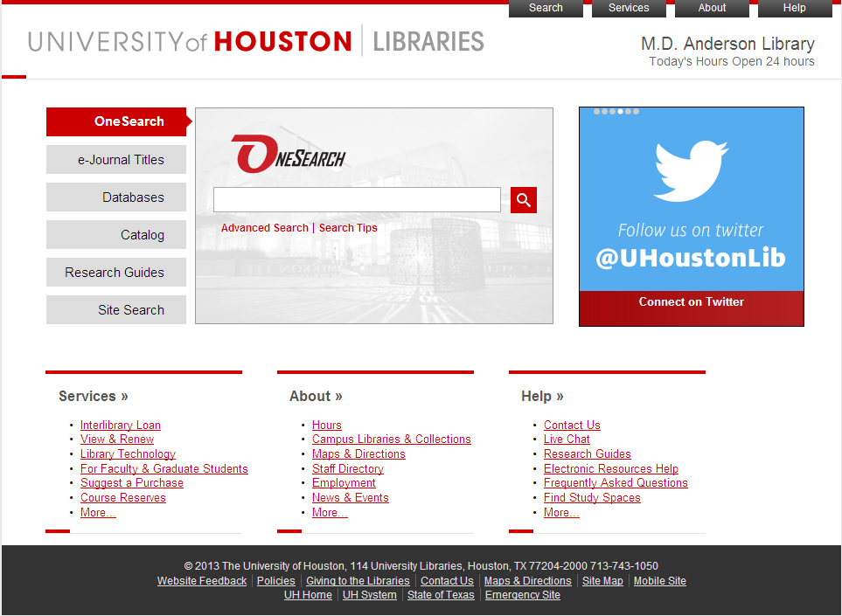
Task: Select the first slideshow dot
Action: pos(596,112)
